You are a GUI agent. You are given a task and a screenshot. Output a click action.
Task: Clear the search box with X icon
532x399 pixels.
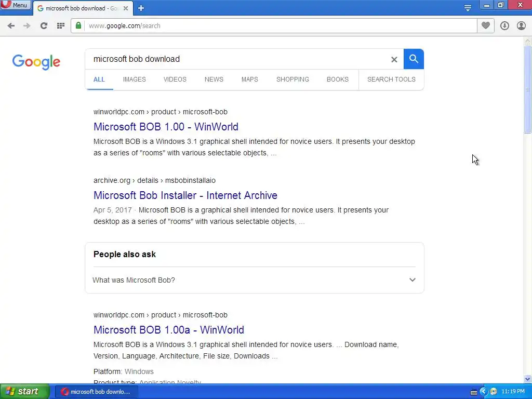click(x=394, y=60)
